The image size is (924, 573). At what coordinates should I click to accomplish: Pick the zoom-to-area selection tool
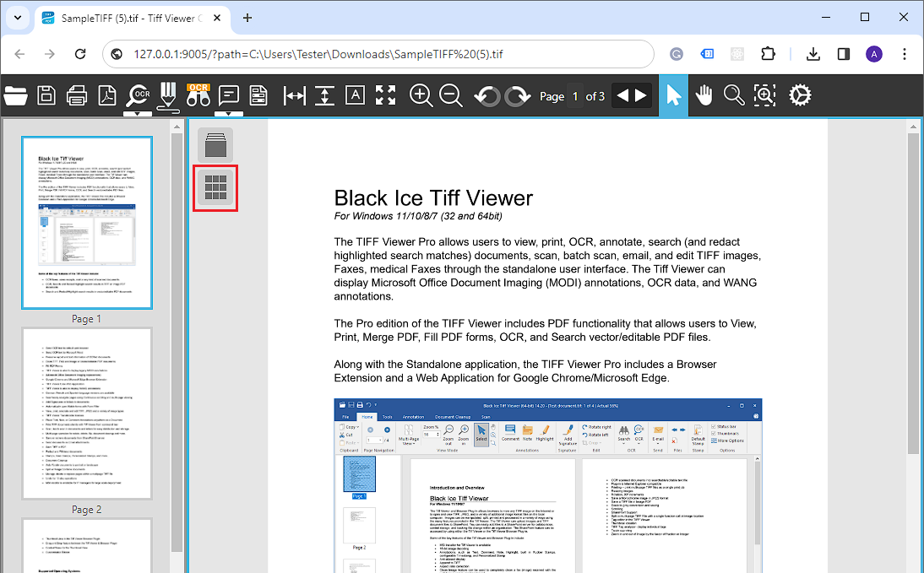[765, 95]
